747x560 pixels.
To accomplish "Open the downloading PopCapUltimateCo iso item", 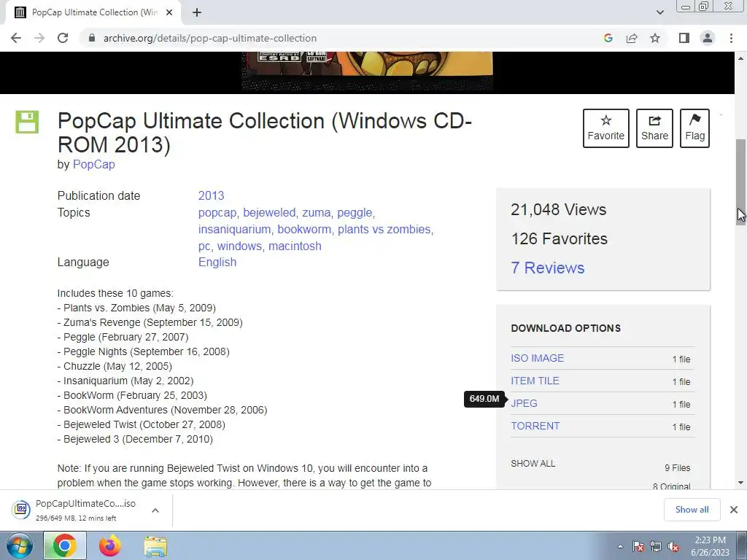I will [75, 510].
